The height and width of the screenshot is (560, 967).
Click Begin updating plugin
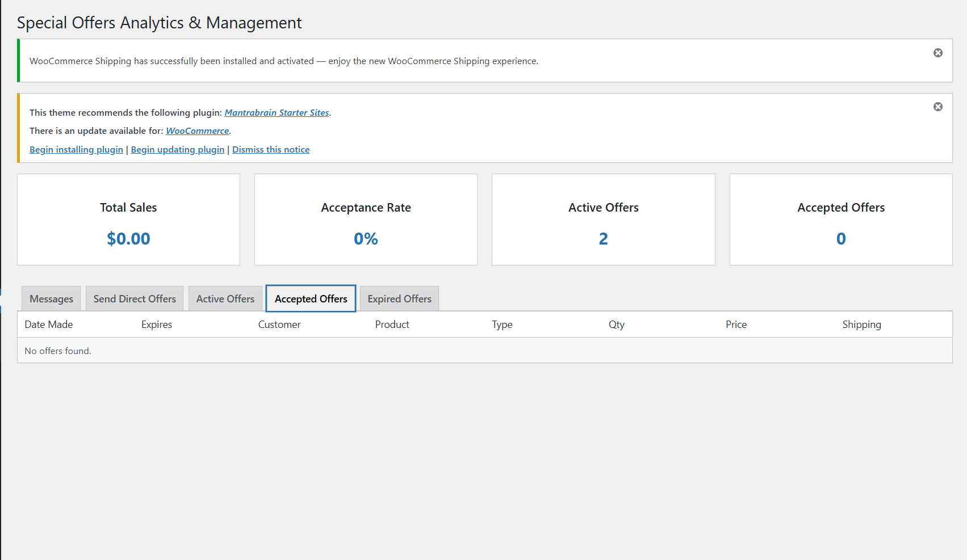tap(177, 149)
